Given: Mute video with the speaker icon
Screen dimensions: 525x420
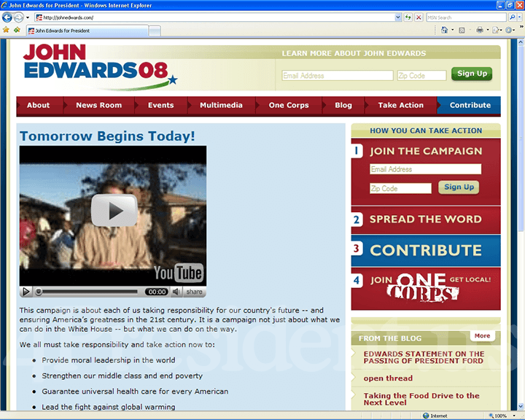Looking at the screenshot, I should (x=176, y=292).
